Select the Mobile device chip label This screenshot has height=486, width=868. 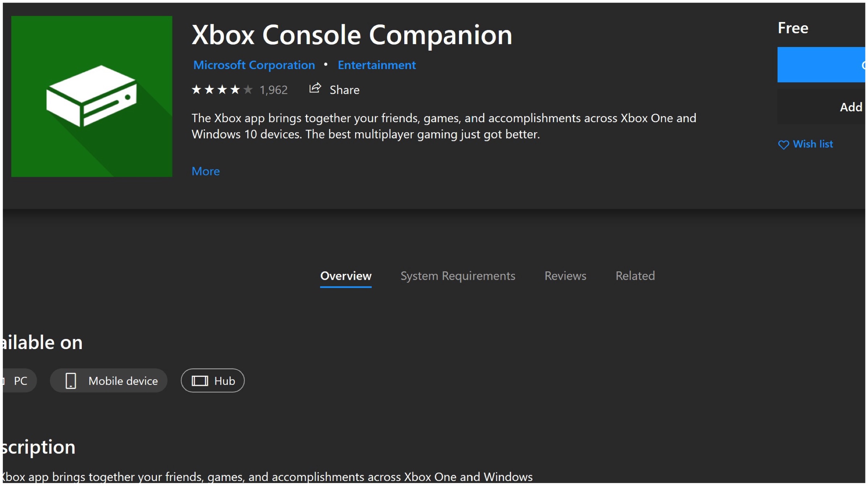[123, 381]
